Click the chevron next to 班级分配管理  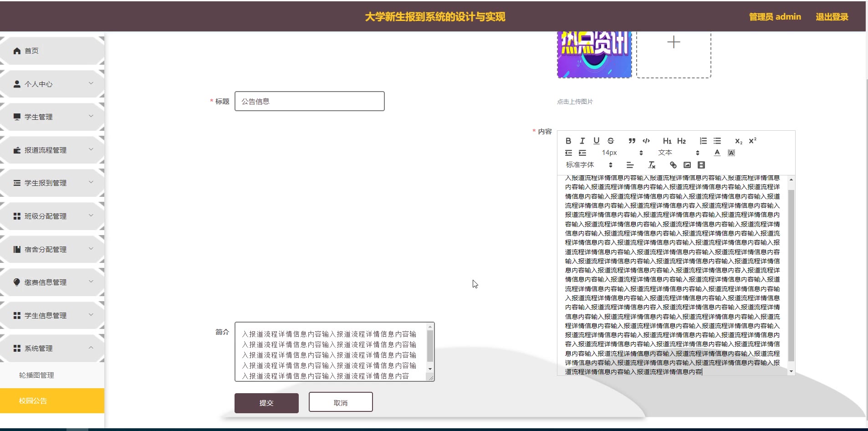point(91,215)
